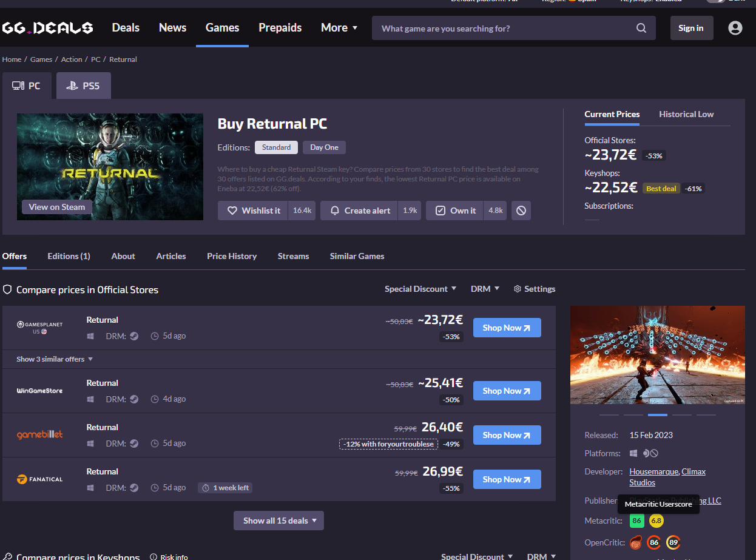Click Steam DRM icon in Gamesplanet row

[134, 336]
